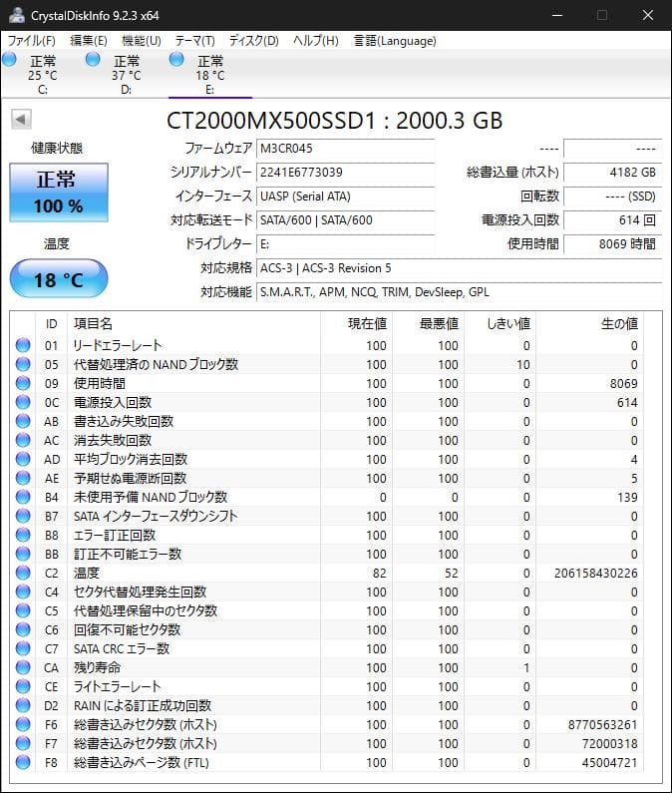Click status orb for attribute B8

(x=23, y=535)
